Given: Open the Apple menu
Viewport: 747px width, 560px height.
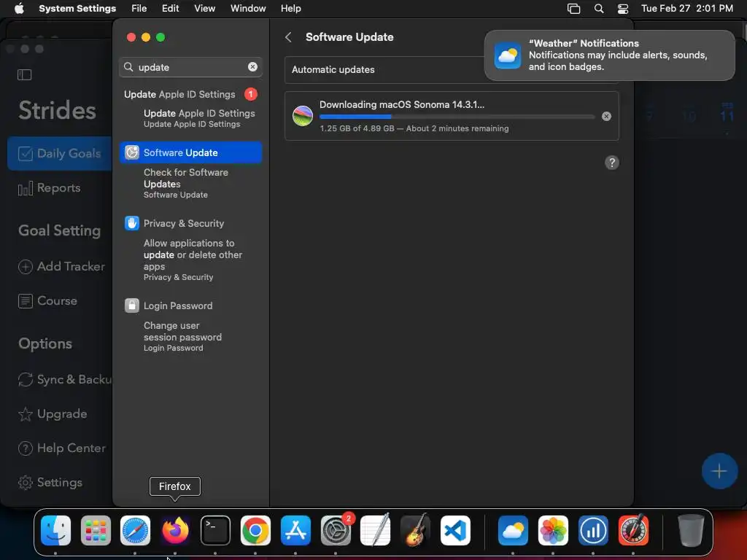Looking at the screenshot, I should [x=18, y=8].
